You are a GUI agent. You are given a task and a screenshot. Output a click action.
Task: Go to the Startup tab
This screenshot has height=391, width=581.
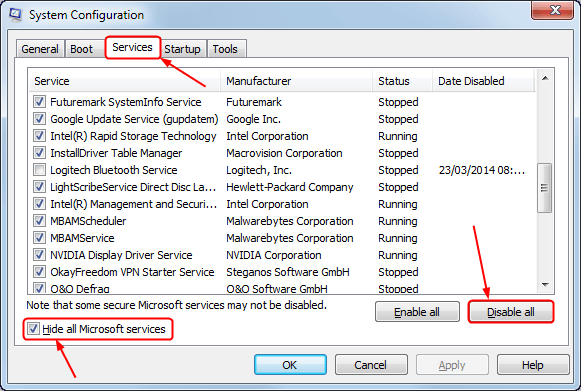pos(182,49)
